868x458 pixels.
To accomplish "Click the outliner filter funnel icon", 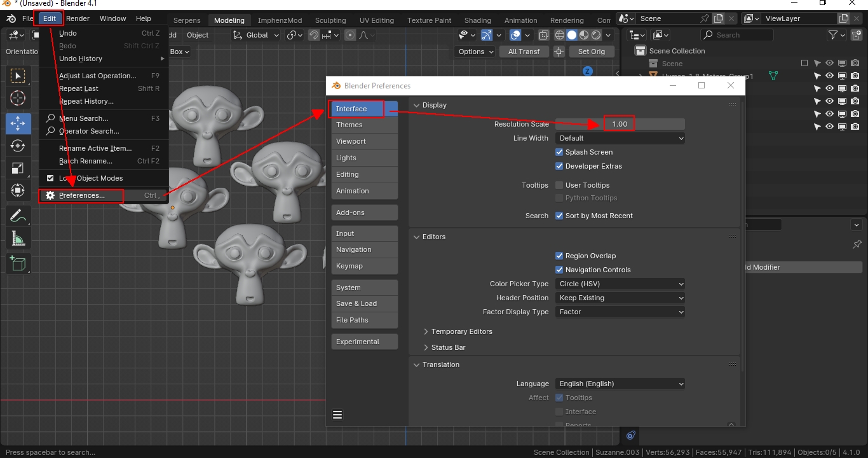I will pyautogui.click(x=833, y=35).
